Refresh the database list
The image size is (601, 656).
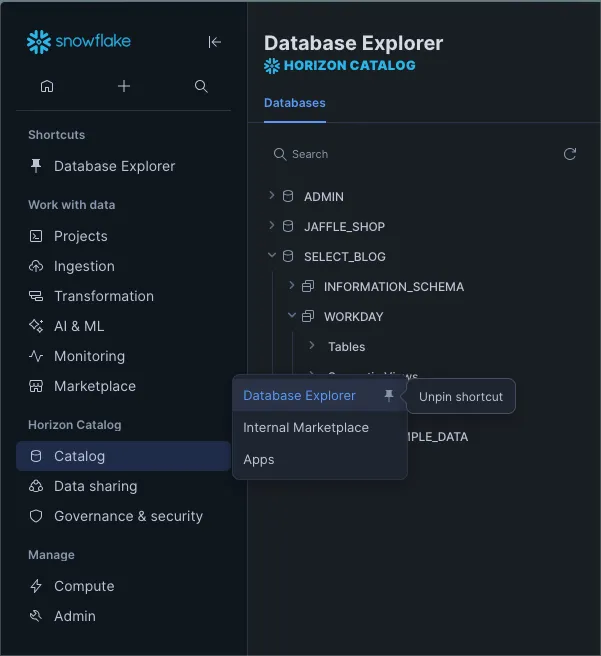tap(570, 154)
